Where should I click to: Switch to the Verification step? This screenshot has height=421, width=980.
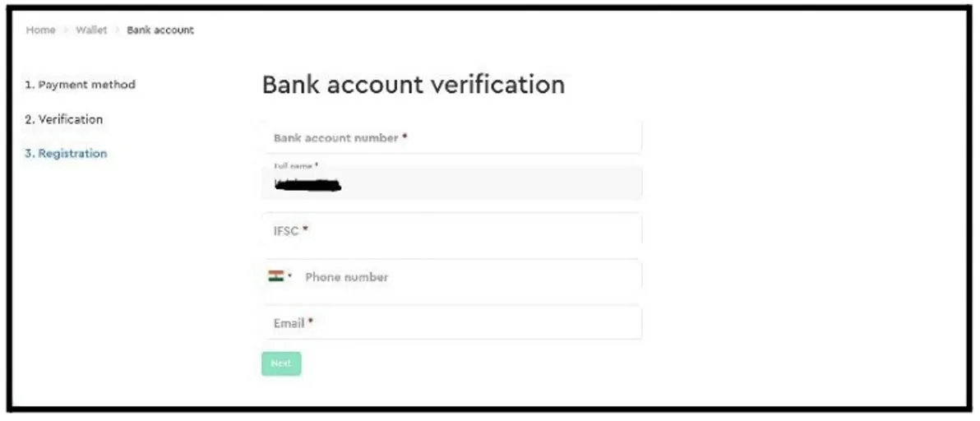pyautogui.click(x=64, y=119)
